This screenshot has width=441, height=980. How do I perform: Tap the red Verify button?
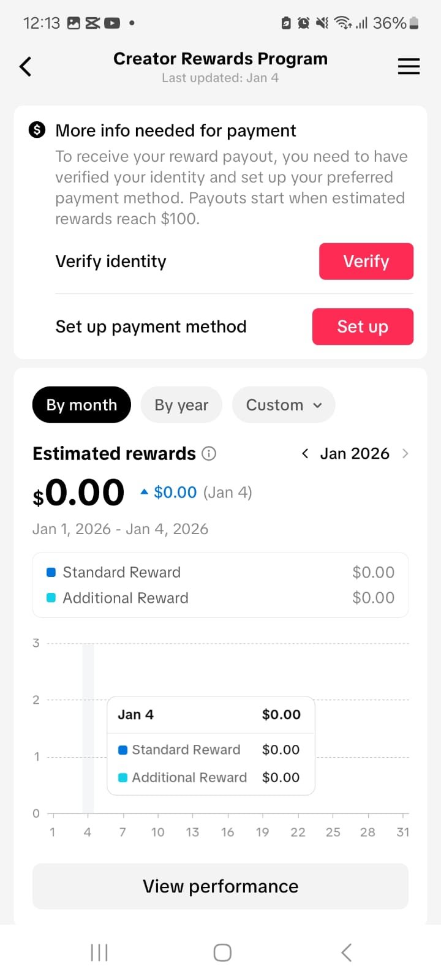366,262
